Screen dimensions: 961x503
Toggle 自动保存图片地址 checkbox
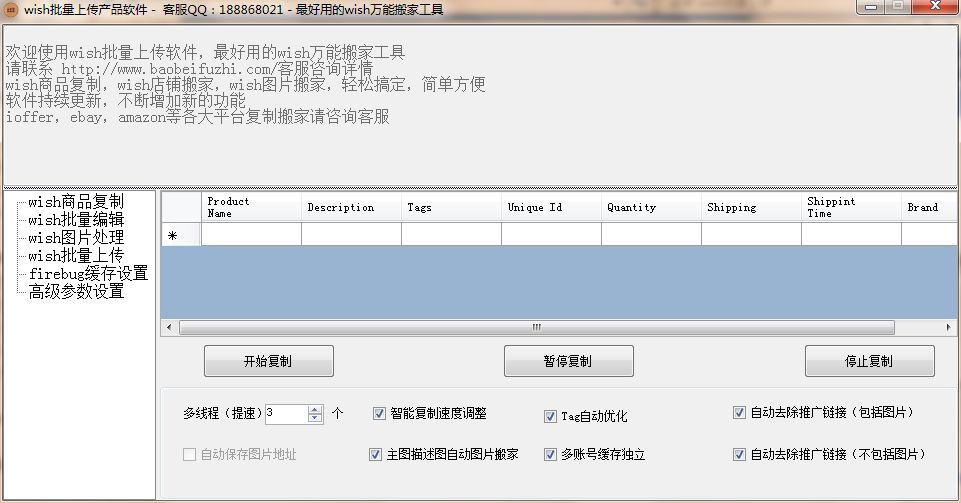189,455
